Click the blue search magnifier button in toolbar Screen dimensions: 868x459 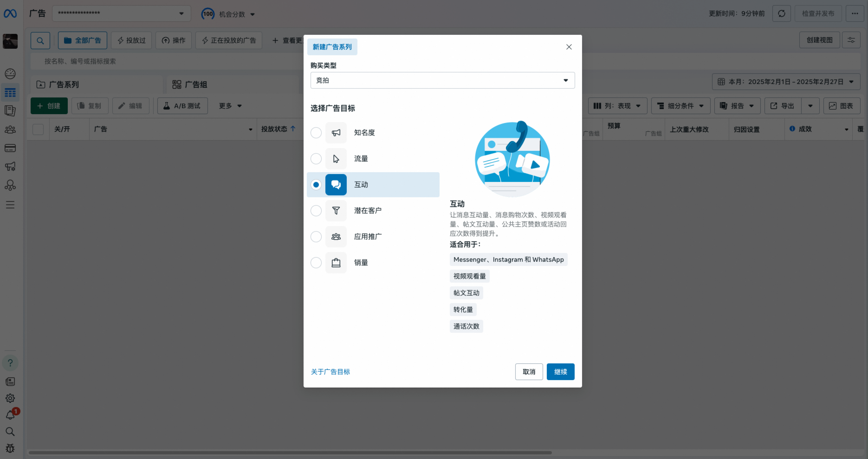coord(40,40)
